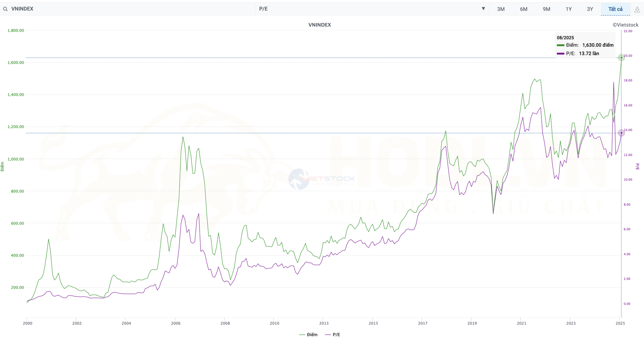Screen dimensions: 644x343
Task: Switch to the 6M time range
Action: coord(524,9)
